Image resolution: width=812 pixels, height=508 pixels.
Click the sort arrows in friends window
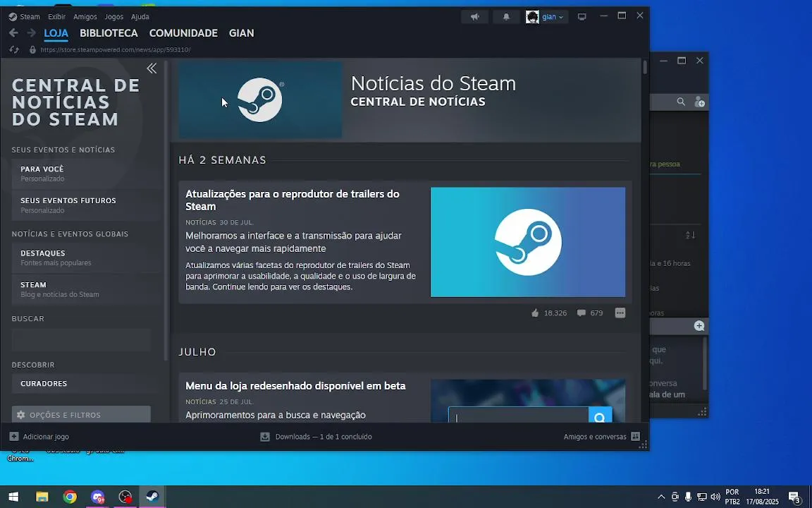point(690,236)
